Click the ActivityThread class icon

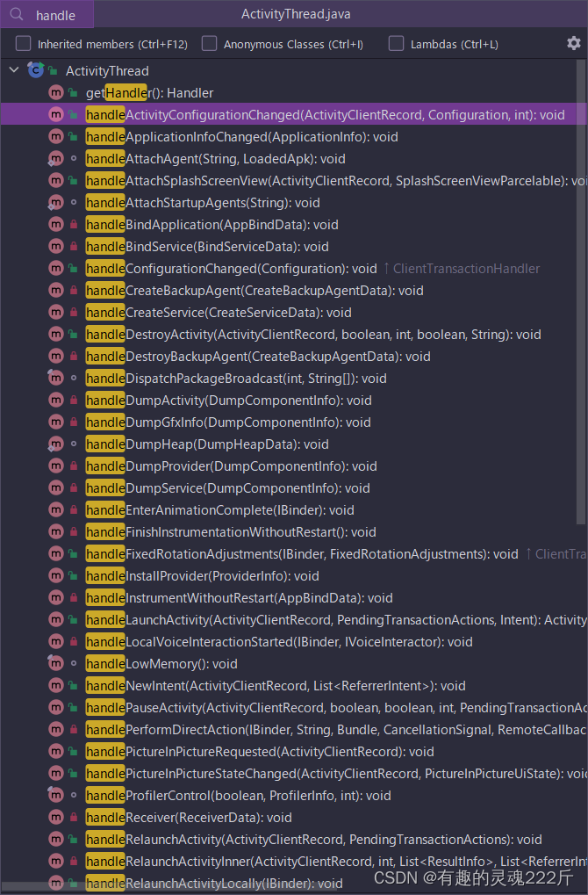[x=36, y=71]
